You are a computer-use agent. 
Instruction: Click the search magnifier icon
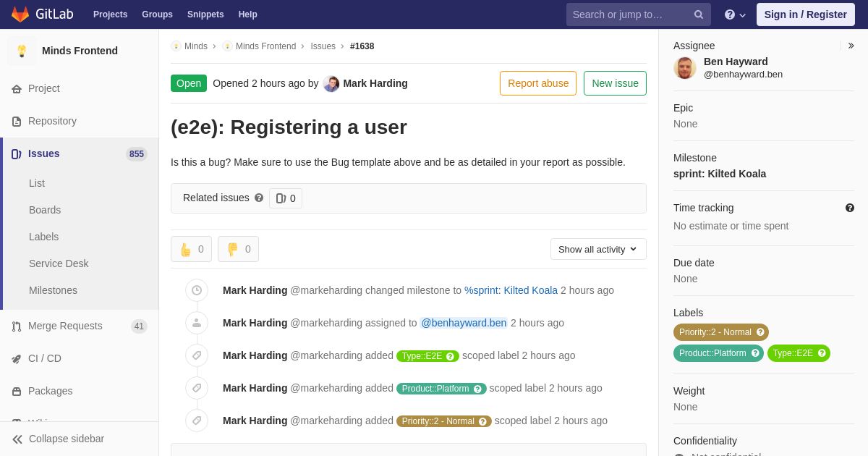click(x=699, y=14)
